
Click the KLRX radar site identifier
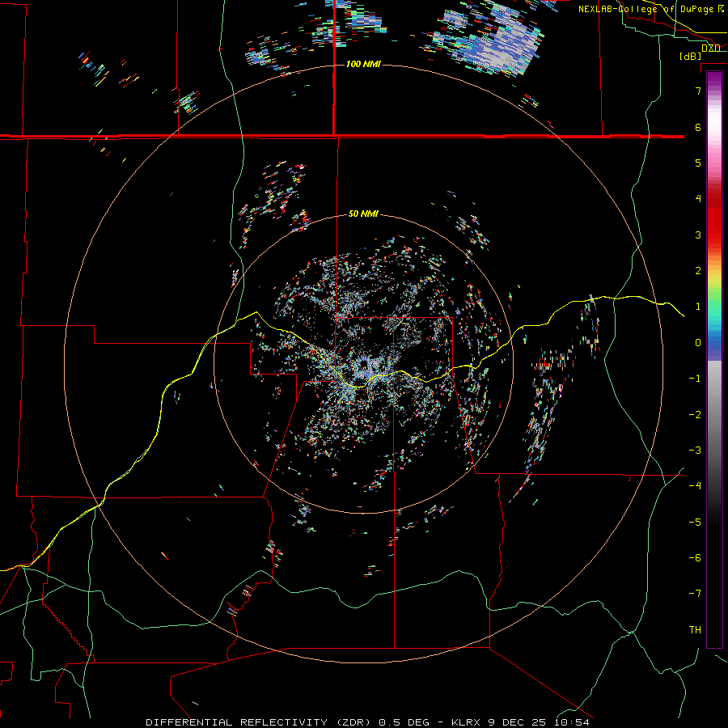tap(466, 722)
